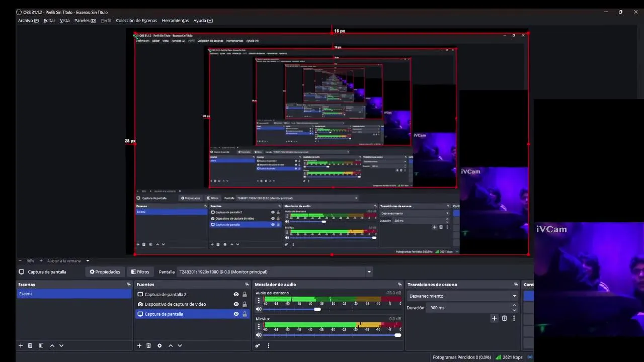Open scene filters icon in Escenas panel
The height and width of the screenshot is (362, 644).
41,345
